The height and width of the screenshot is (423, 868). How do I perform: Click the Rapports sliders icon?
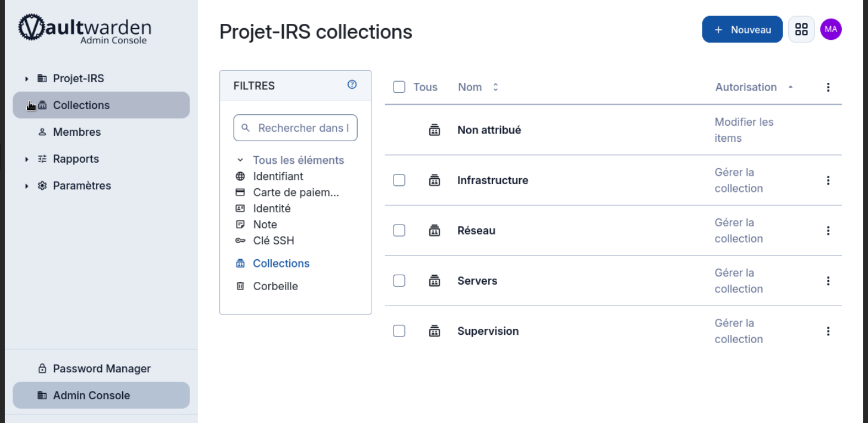click(42, 159)
